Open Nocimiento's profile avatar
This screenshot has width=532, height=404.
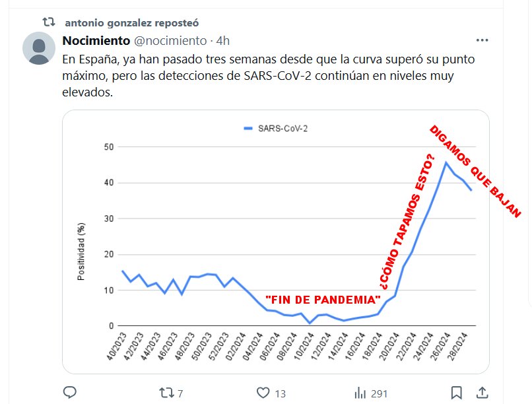[x=39, y=48]
